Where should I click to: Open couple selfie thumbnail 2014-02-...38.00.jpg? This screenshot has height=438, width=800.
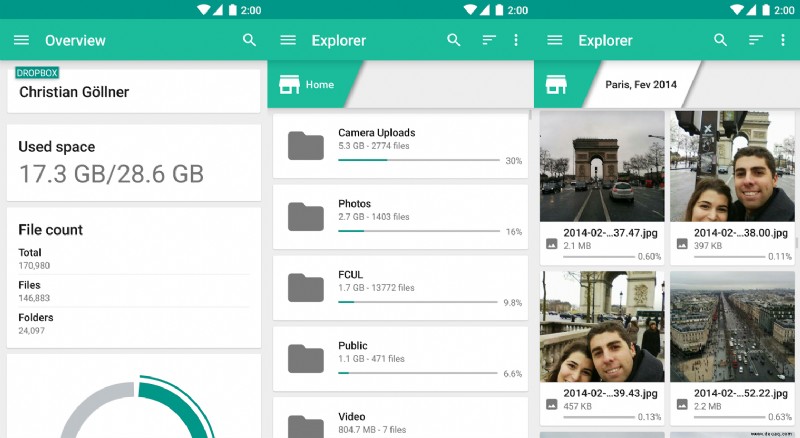point(733,166)
